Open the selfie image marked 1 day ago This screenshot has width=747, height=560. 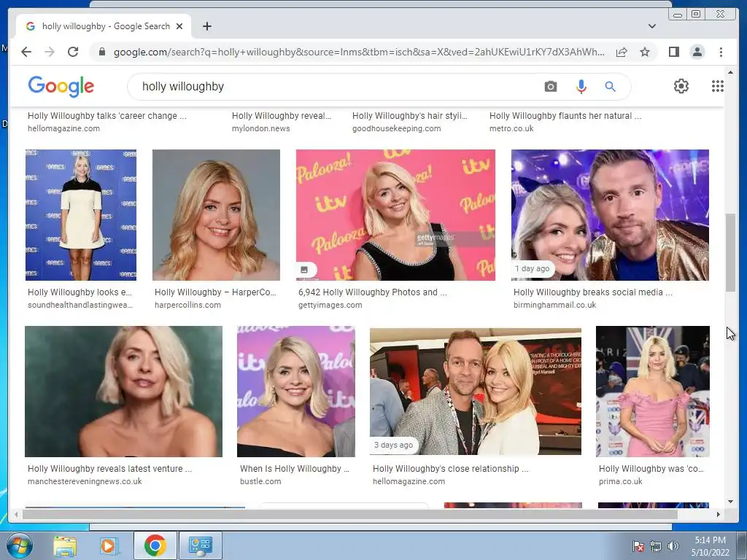610,215
